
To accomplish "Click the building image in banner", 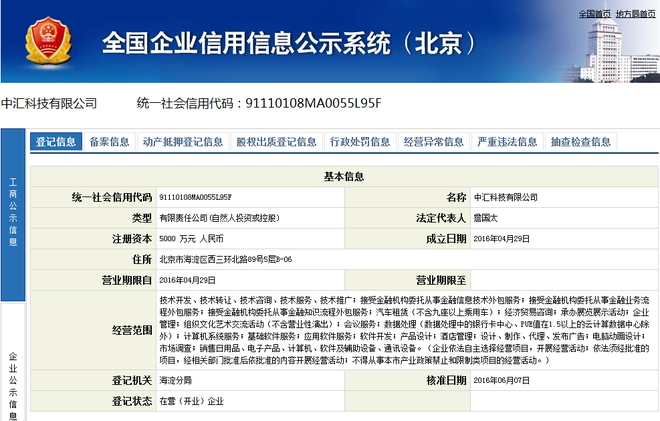I will click(616, 48).
